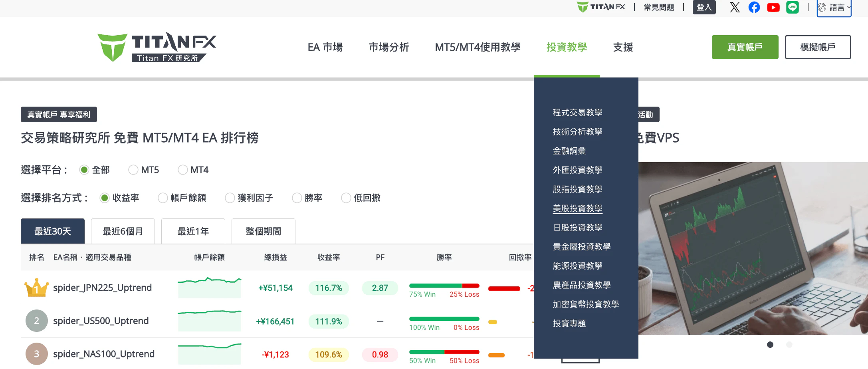Click the rank 2 silver badge
This screenshot has height=369, width=868.
[36, 321]
